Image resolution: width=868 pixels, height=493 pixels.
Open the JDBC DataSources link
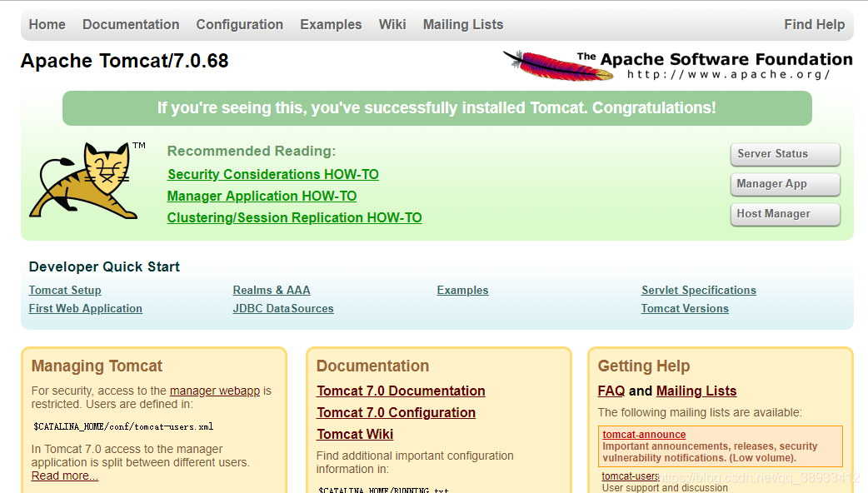(283, 308)
